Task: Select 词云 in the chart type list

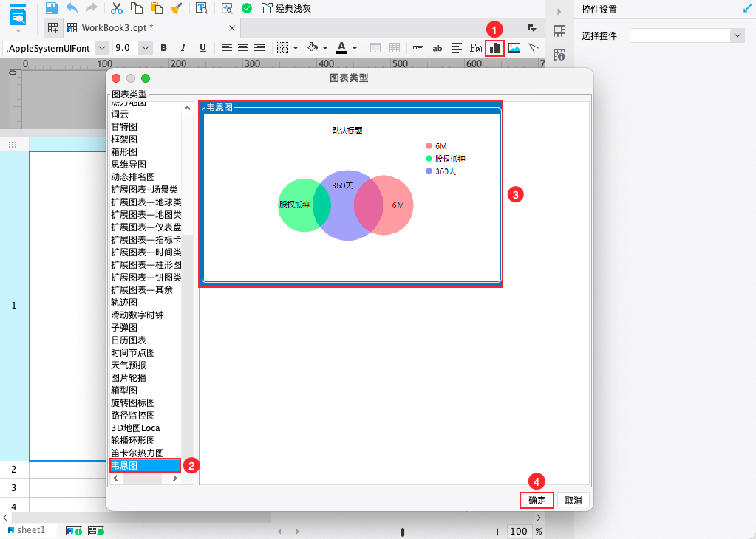Action: (120, 114)
